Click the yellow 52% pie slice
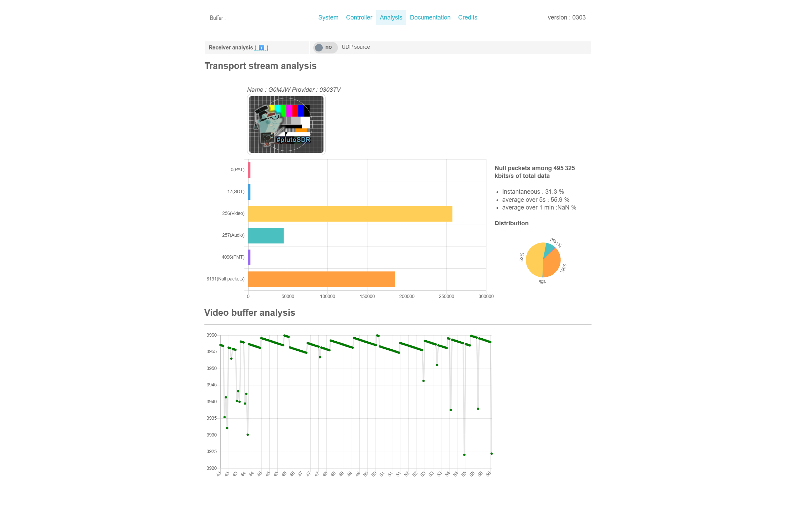The height and width of the screenshot is (532, 788). 534,259
